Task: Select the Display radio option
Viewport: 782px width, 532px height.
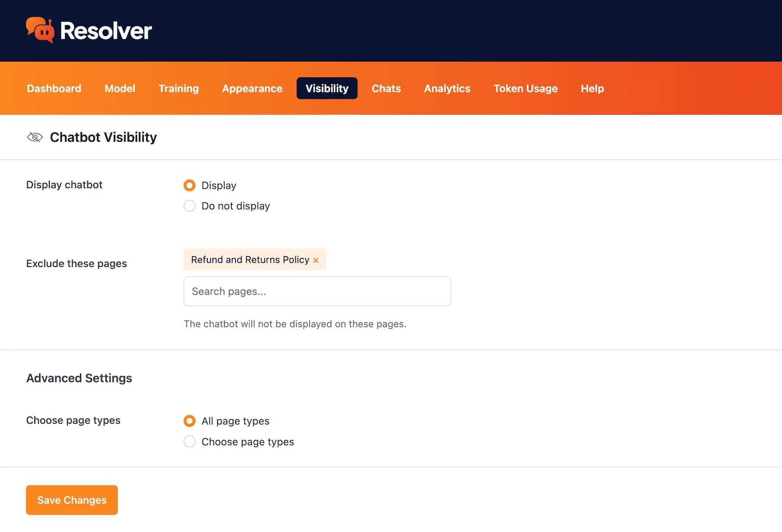Action: 189,185
